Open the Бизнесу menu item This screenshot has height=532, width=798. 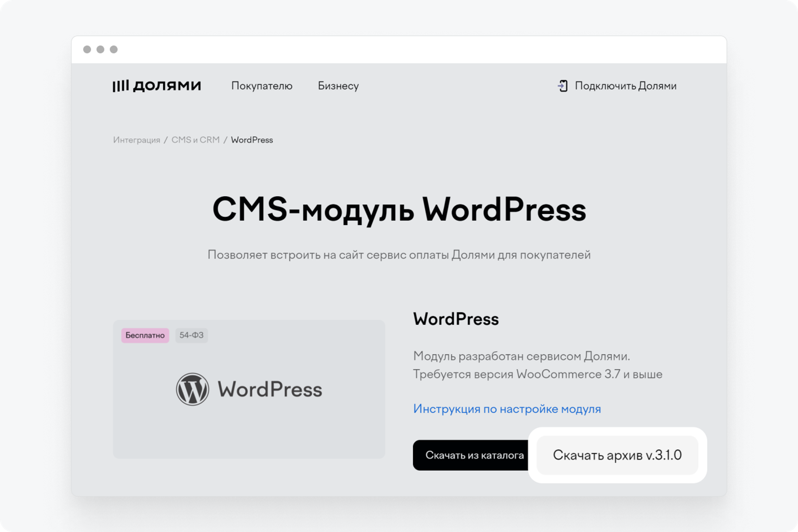pyautogui.click(x=338, y=86)
